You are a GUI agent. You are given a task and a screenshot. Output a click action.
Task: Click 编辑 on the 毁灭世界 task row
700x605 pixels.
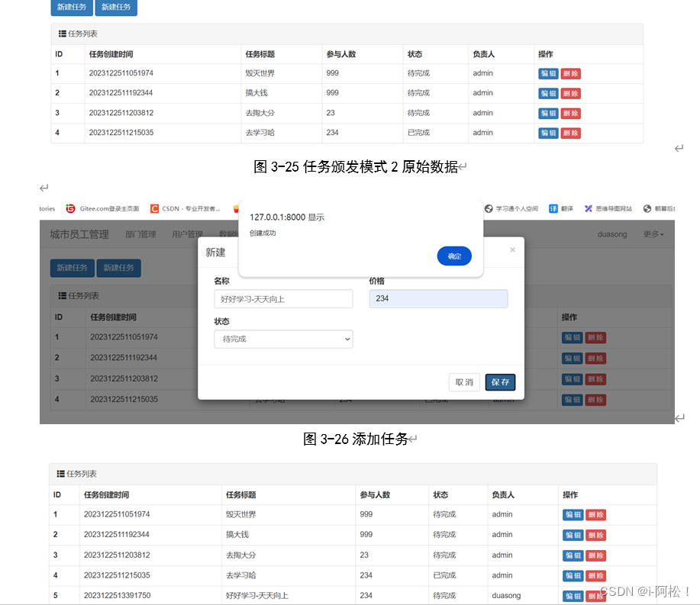click(547, 73)
